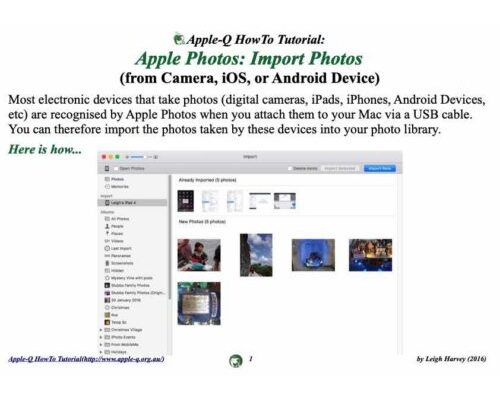Click the green fullscreen window button

pos(117,157)
